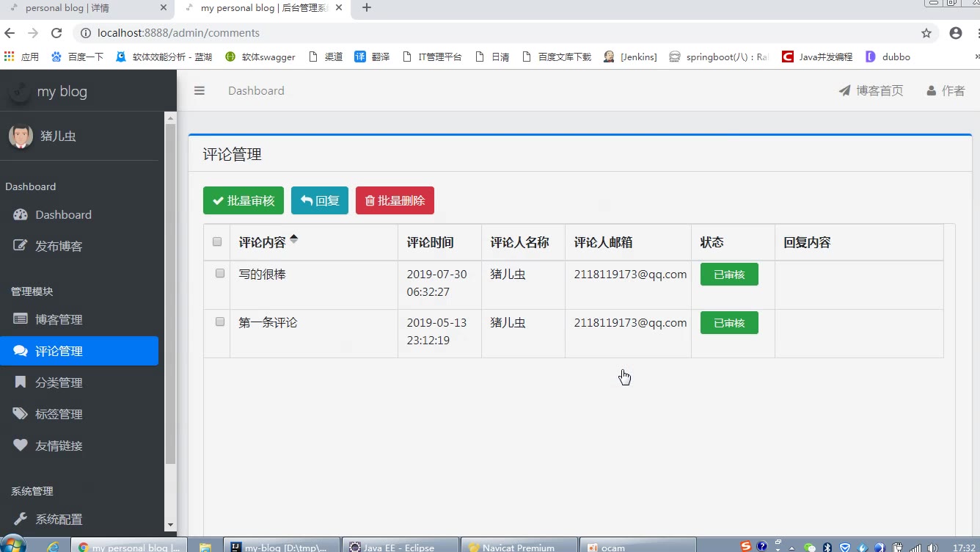Open the Dashboard sidebar item

point(79,215)
